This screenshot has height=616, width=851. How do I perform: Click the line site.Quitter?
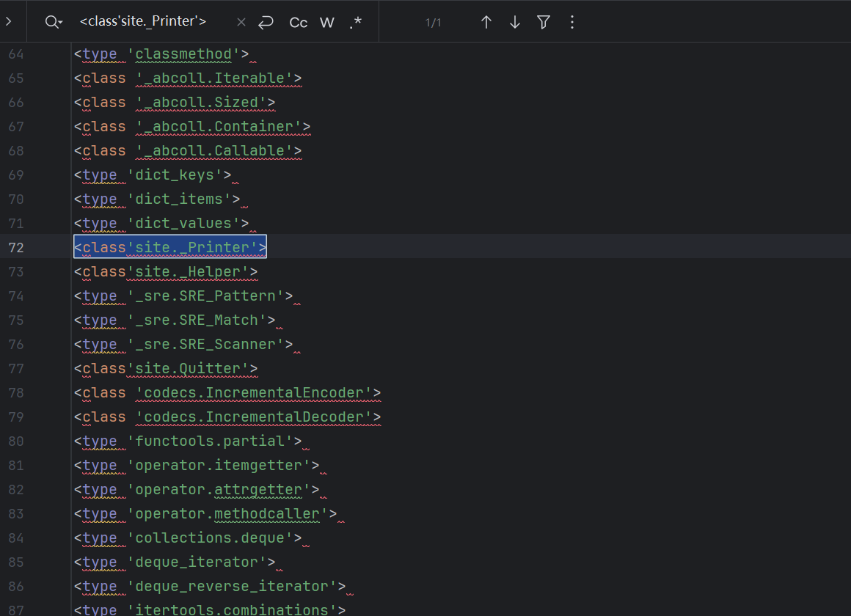(166, 368)
